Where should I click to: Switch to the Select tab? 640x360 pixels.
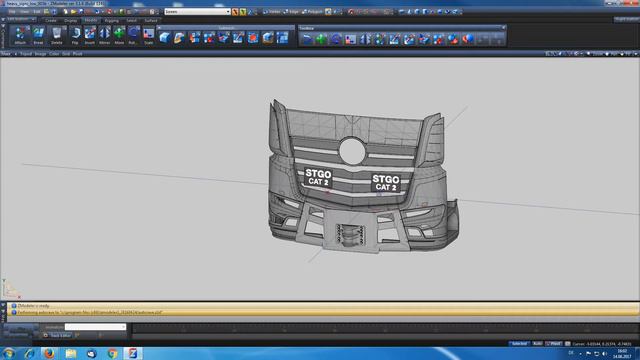[131, 20]
